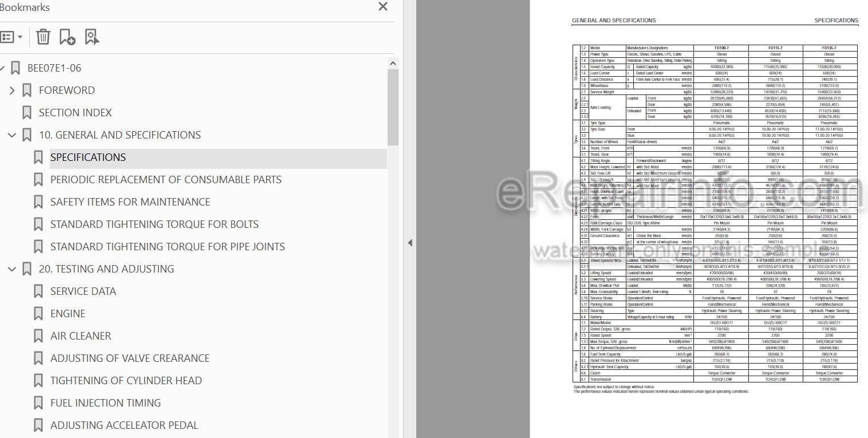Open the FOREWORD bookmark
Viewport: 868px width, 438px height.
pos(67,90)
